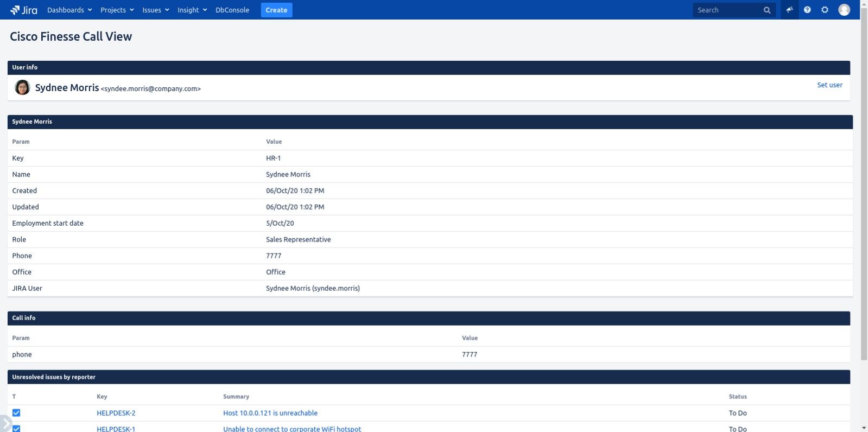Open 'Unable to connect to corporate WiFi hotspot'
Image resolution: width=868 pixels, height=432 pixels.
292,429
